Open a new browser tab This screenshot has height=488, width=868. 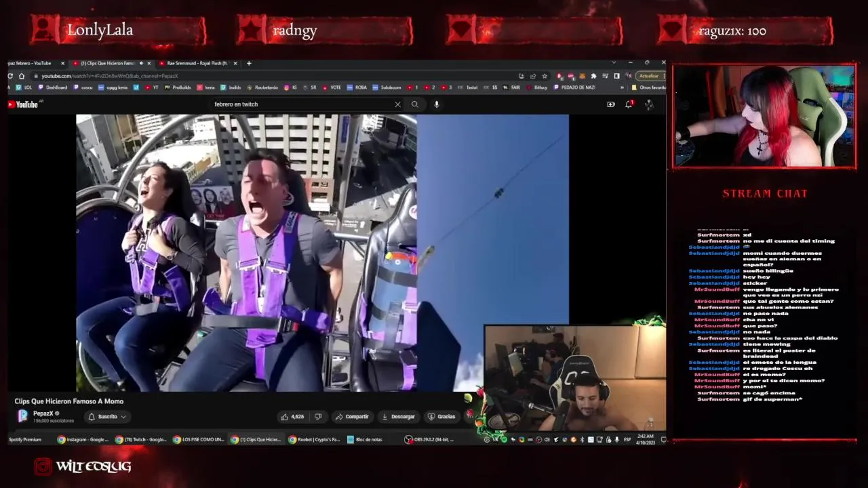click(249, 63)
